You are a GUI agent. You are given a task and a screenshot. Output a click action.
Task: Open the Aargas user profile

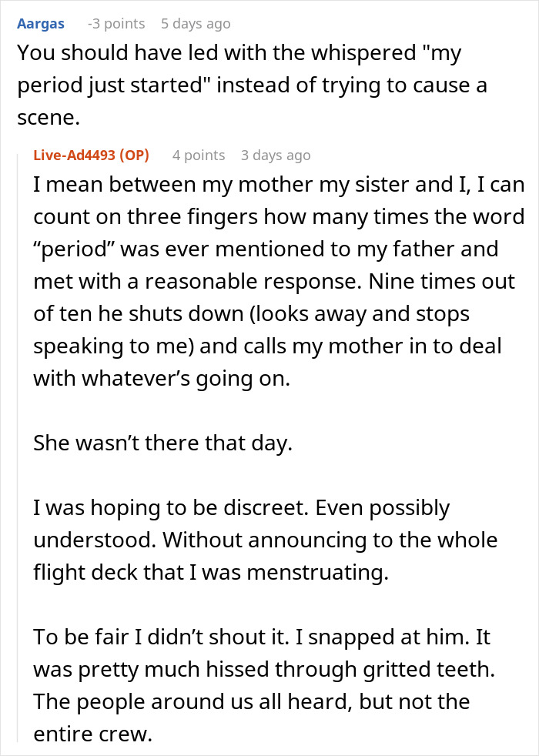(x=40, y=24)
